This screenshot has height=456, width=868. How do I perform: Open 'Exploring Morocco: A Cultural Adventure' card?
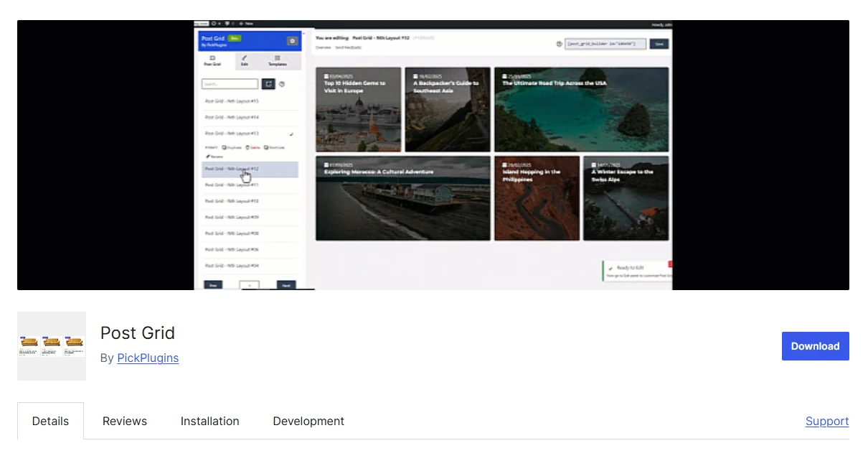coord(403,198)
